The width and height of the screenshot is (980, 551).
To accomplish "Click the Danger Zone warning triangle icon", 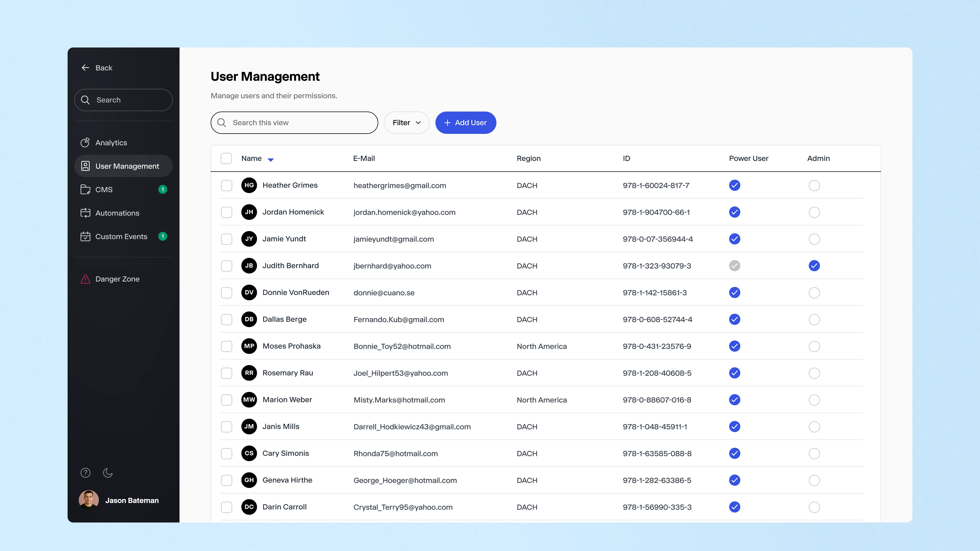I will [85, 279].
